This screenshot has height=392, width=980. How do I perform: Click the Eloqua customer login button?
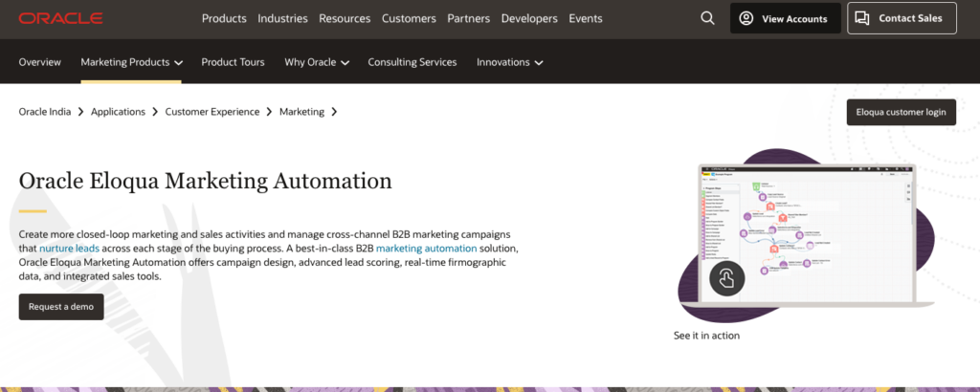[x=902, y=113]
